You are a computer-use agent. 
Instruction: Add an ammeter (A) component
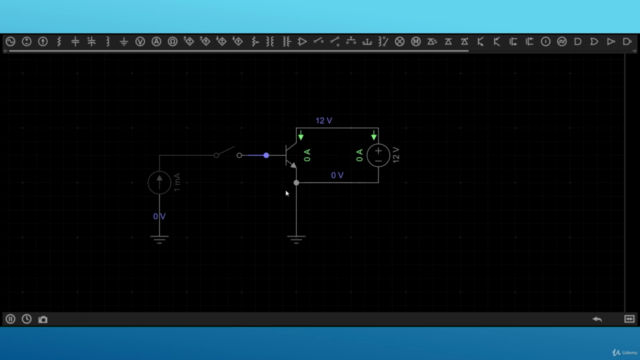[x=156, y=42]
